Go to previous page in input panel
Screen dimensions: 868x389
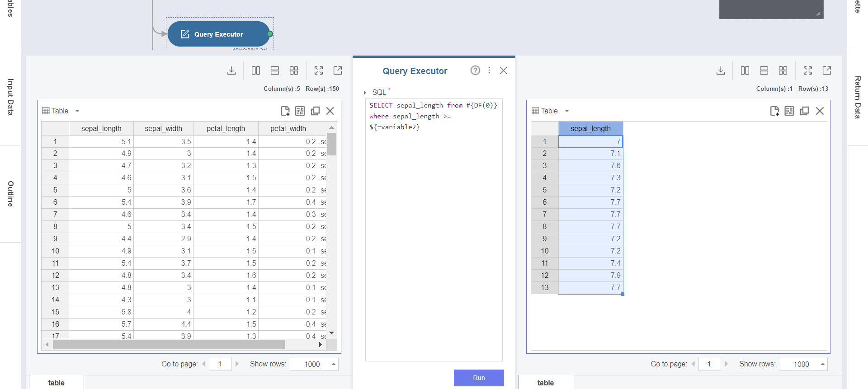204,364
